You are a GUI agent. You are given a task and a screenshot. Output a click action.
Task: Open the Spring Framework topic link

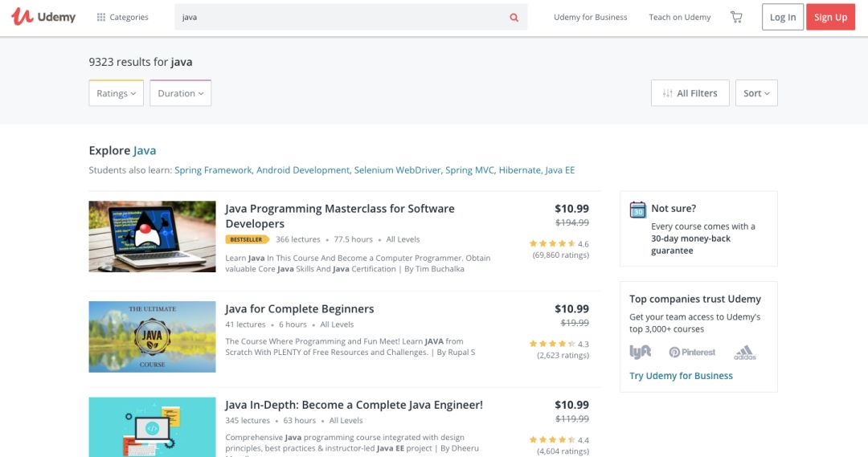(x=214, y=170)
